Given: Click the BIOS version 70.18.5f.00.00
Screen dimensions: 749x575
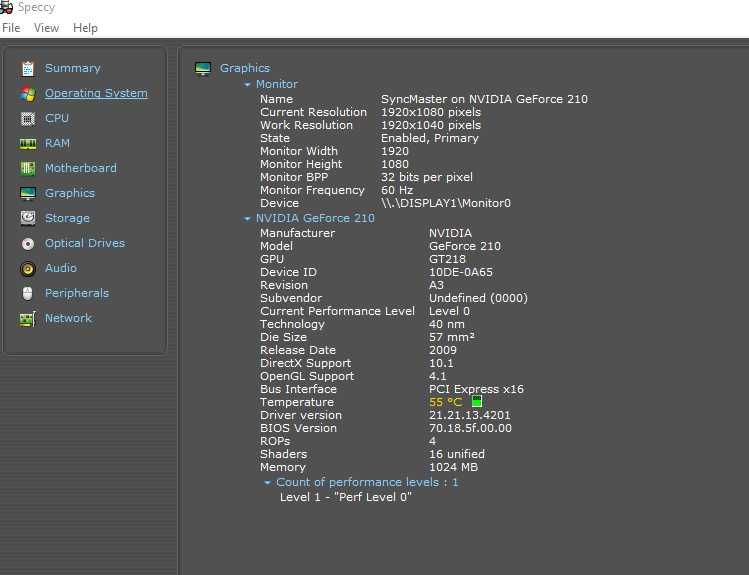Looking at the screenshot, I should click(470, 428).
